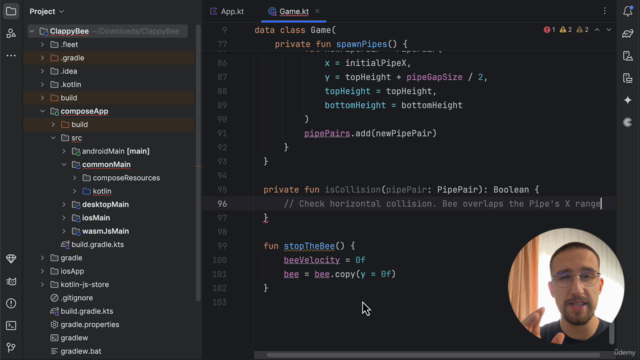Image resolution: width=640 pixels, height=360 pixels.
Task: Open the Problems tool window icon
Action: pos(11,303)
